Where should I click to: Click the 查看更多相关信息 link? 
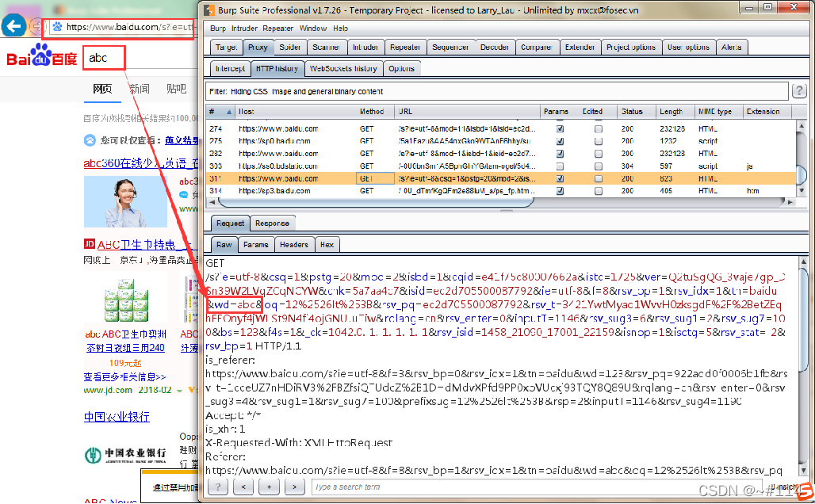(124, 376)
